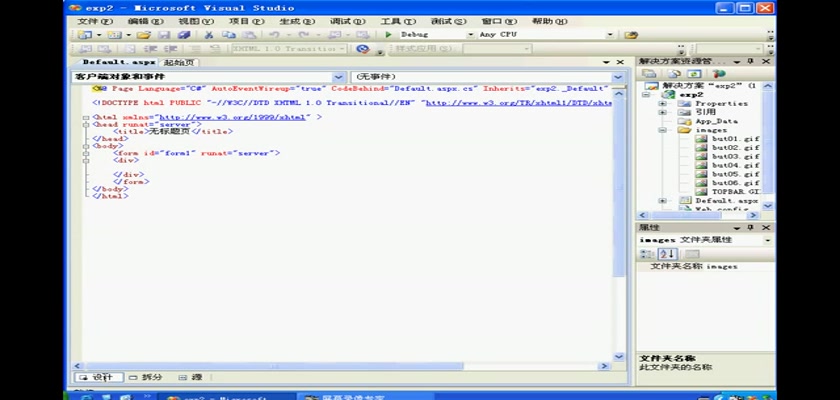The height and width of the screenshot is (400, 840).
Task: Click the Save icon in toolbar
Action: click(x=165, y=35)
